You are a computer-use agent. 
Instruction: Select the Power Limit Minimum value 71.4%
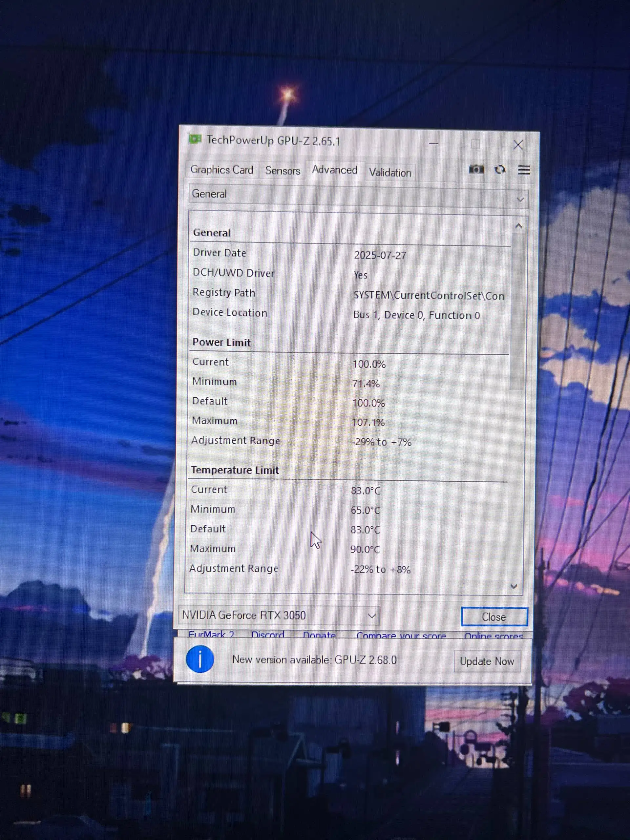(x=366, y=384)
